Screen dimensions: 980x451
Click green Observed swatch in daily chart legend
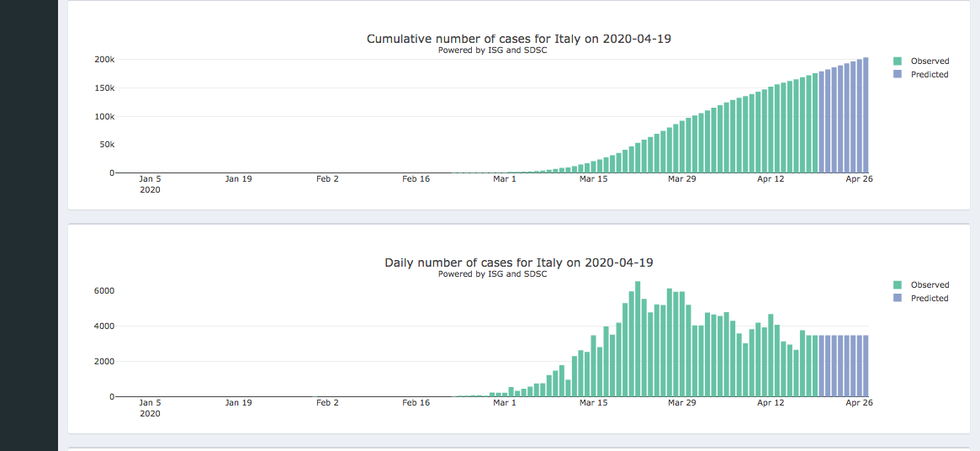(898, 285)
